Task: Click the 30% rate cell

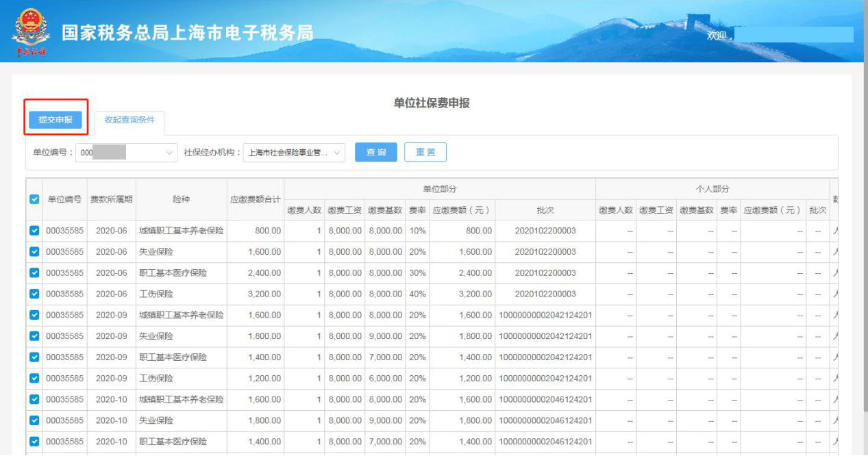Action: [417, 273]
